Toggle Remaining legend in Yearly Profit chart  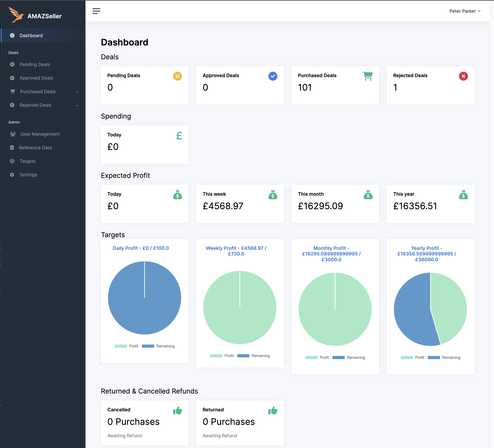444,358
